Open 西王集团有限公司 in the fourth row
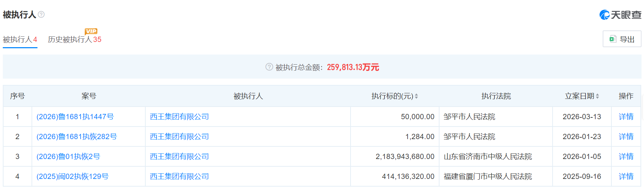644x195 pixels. (x=179, y=176)
